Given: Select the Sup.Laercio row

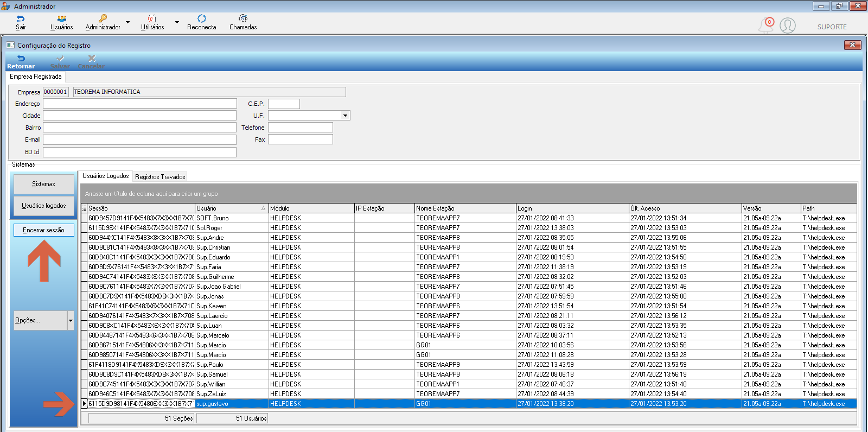Looking at the screenshot, I should [x=469, y=316].
